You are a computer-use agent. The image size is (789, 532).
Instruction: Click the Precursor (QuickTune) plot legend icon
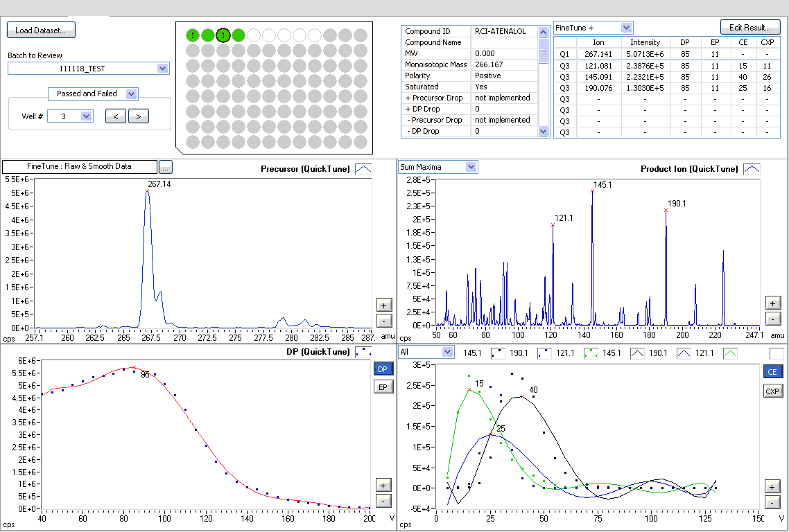coord(363,169)
